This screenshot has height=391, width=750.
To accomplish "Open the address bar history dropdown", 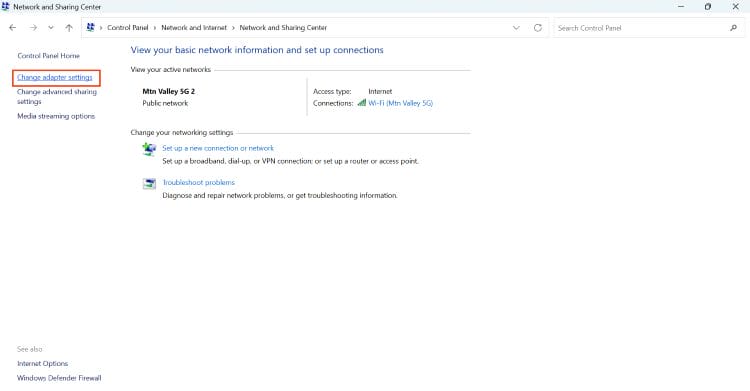I will 516,28.
